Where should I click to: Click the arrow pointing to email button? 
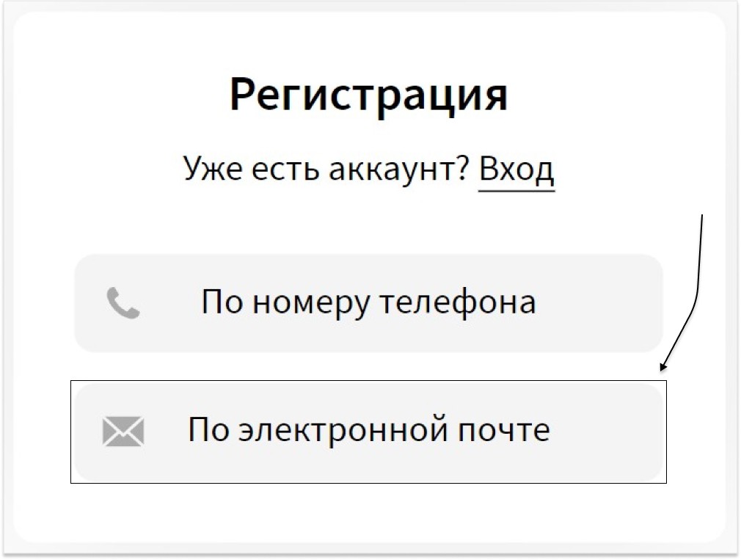(685, 293)
